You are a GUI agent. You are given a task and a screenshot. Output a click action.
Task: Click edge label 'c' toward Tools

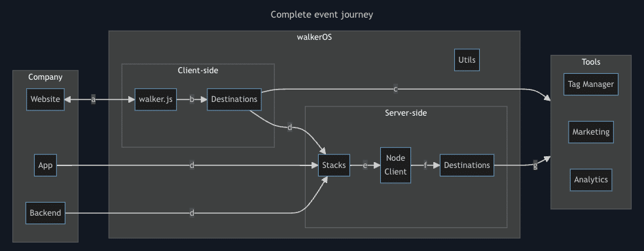[x=395, y=89]
